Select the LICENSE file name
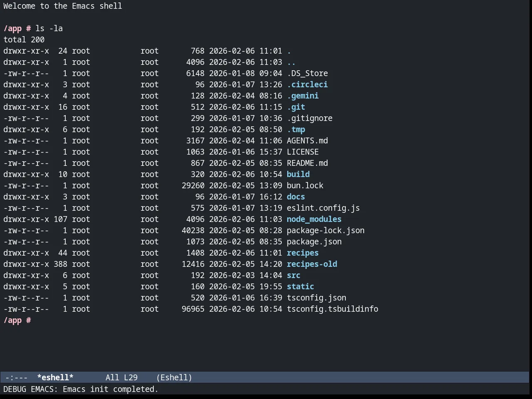The height and width of the screenshot is (399, 532). click(x=303, y=152)
